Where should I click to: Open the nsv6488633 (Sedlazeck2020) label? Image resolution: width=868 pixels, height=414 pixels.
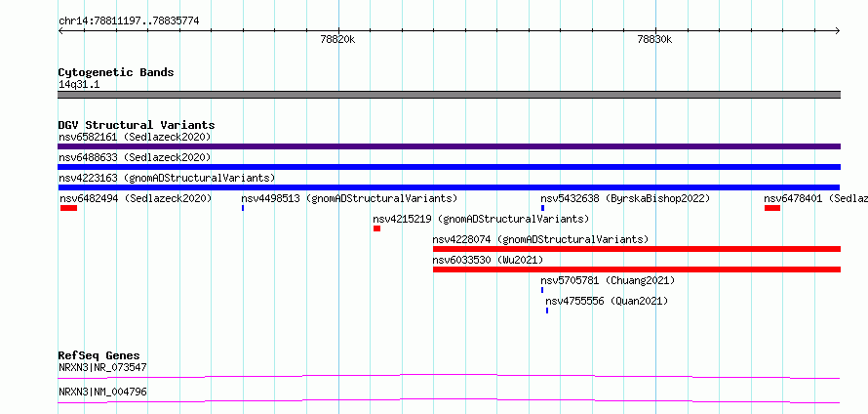coord(135,157)
